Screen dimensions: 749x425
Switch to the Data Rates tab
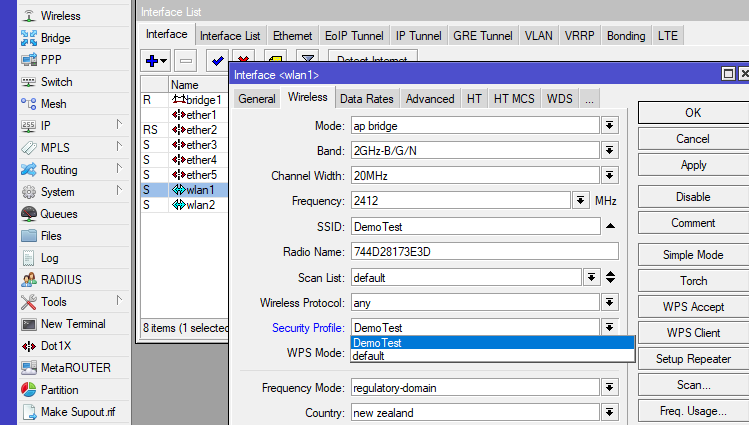point(366,99)
